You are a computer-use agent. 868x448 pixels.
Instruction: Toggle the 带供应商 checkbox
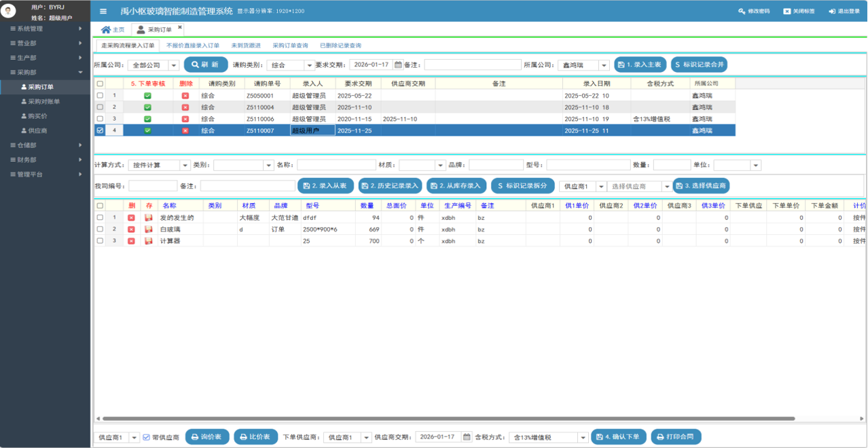pos(146,438)
